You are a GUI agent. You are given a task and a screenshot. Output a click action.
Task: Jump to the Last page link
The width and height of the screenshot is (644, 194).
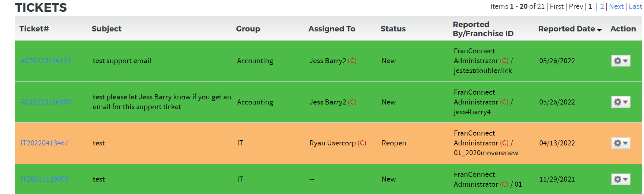635,6
